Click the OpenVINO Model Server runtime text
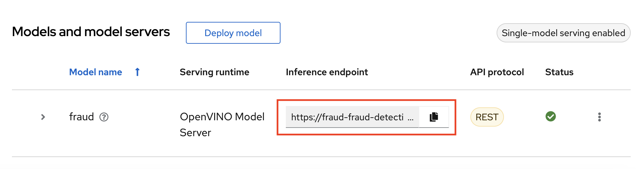 [222, 125]
